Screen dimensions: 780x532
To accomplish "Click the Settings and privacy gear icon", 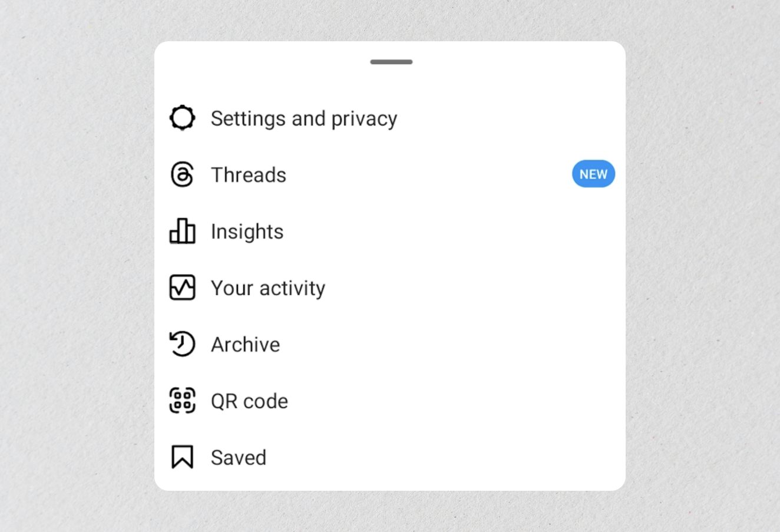I will coord(182,118).
